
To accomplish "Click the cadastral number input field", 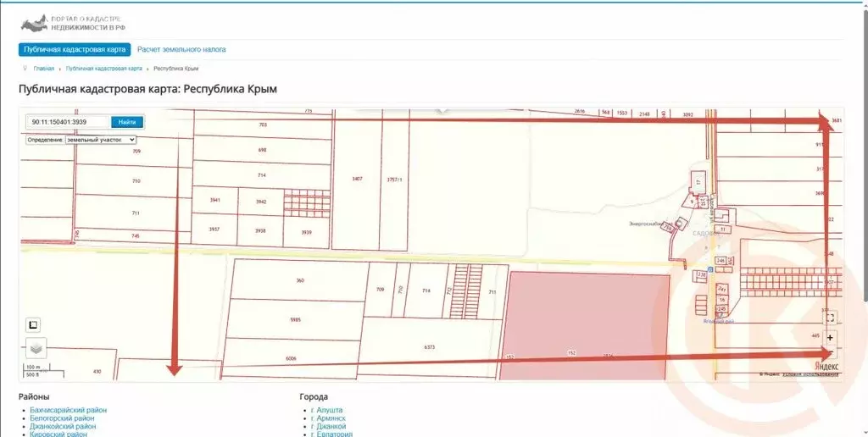I will click(x=68, y=122).
